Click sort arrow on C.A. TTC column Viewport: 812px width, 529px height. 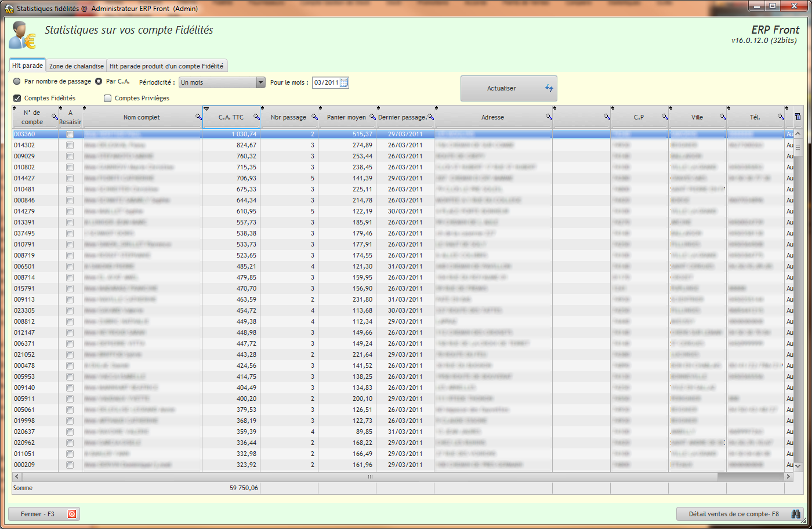pos(206,109)
